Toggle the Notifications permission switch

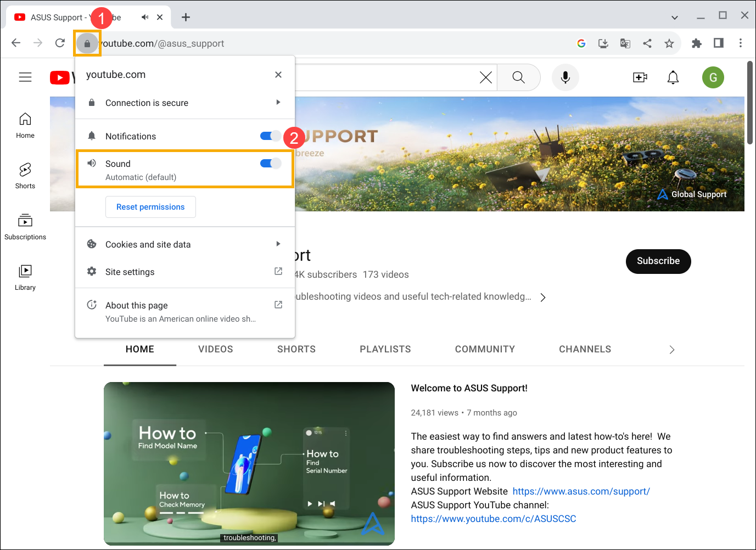tap(271, 136)
